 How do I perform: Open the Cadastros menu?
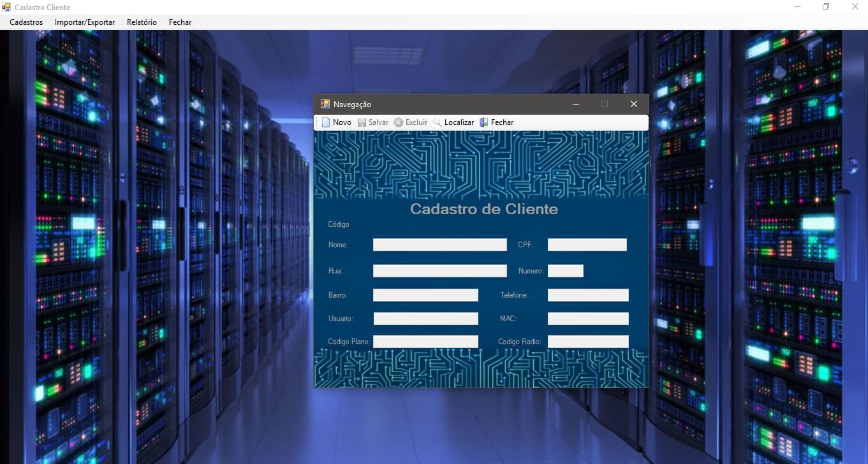(26, 22)
